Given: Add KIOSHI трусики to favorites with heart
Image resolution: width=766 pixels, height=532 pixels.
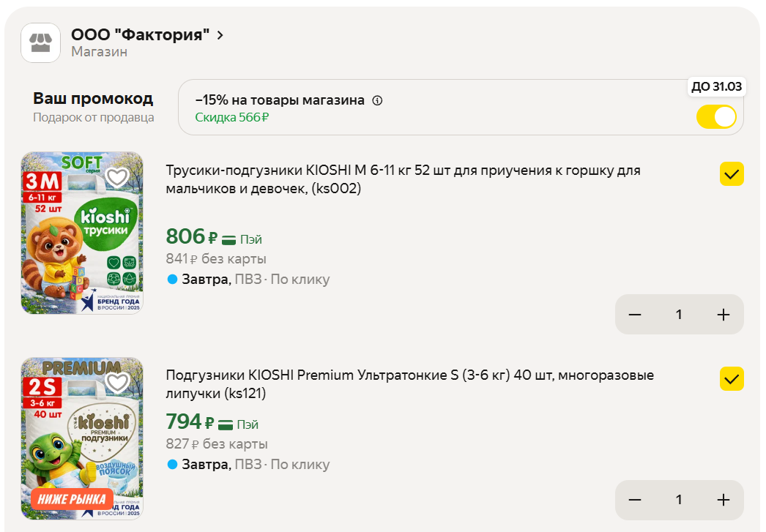Looking at the screenshot, I should point(117,177).
